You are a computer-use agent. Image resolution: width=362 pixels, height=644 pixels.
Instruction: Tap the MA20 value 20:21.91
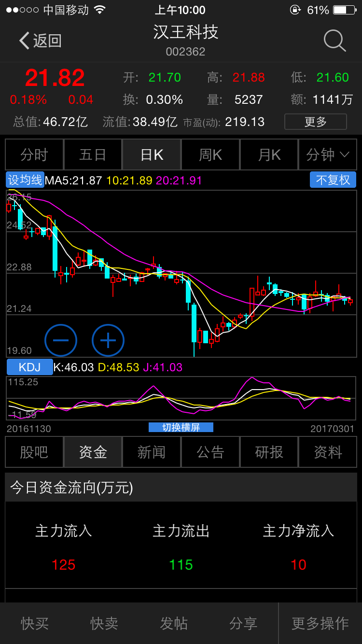(179, 181)
